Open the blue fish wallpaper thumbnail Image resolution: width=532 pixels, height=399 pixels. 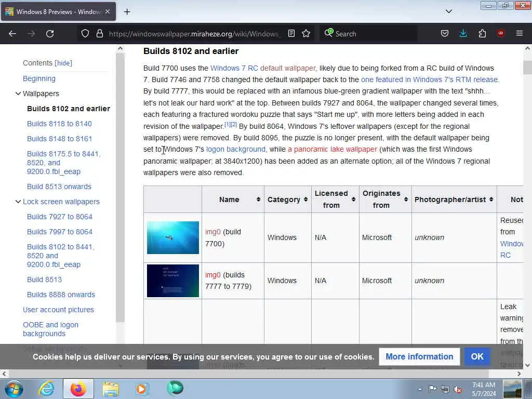click(x=173, y=237)
